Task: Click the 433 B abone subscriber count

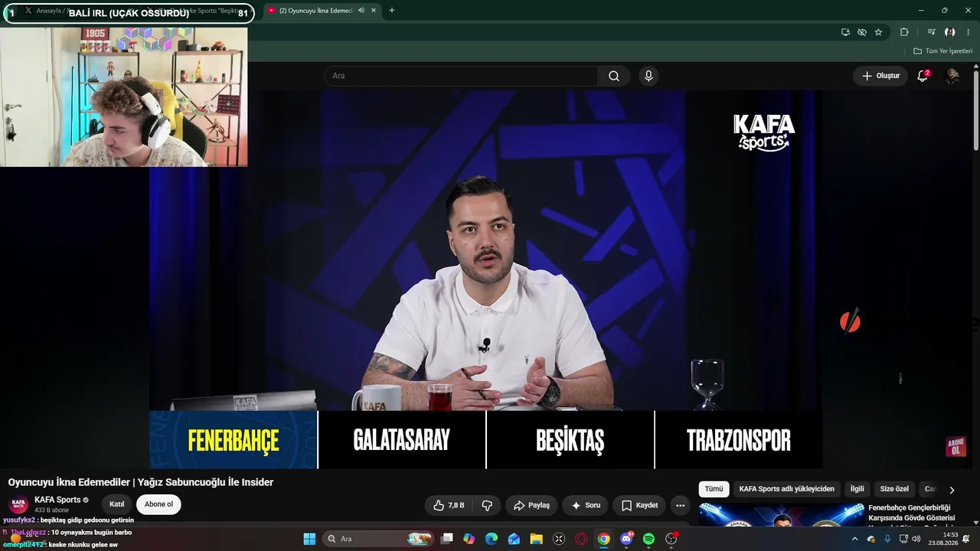Action: (51, 510)
